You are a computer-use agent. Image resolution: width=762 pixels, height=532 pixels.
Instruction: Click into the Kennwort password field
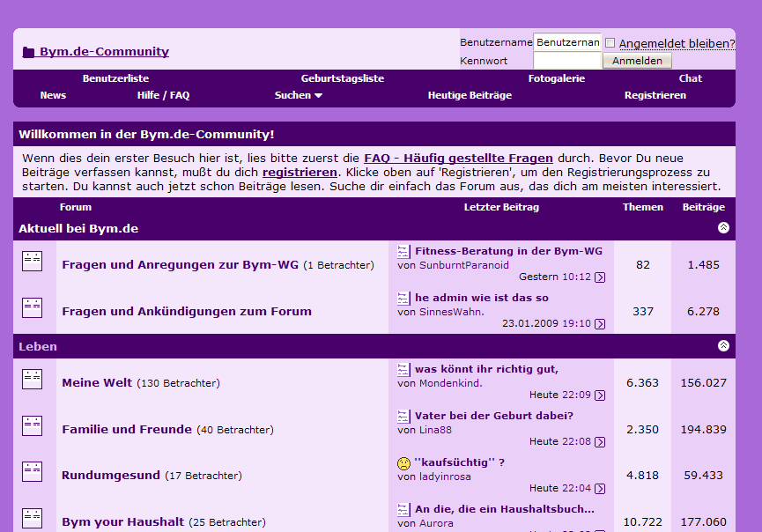tap(567, 61)
